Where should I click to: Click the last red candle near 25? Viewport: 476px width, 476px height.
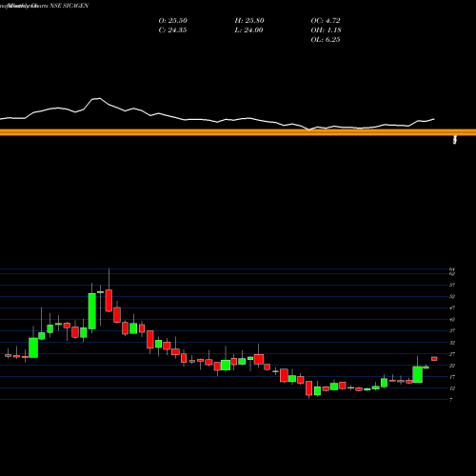point(434,359)
